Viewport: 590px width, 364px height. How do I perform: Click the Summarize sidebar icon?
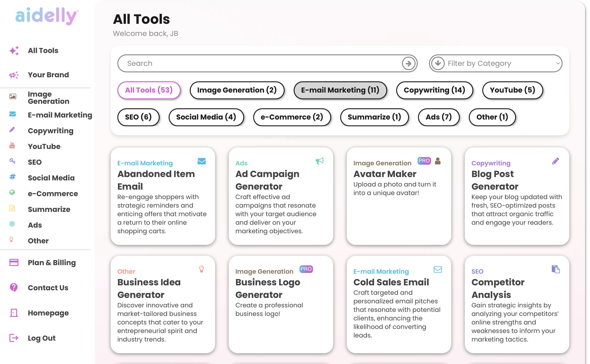pos(12,209)
